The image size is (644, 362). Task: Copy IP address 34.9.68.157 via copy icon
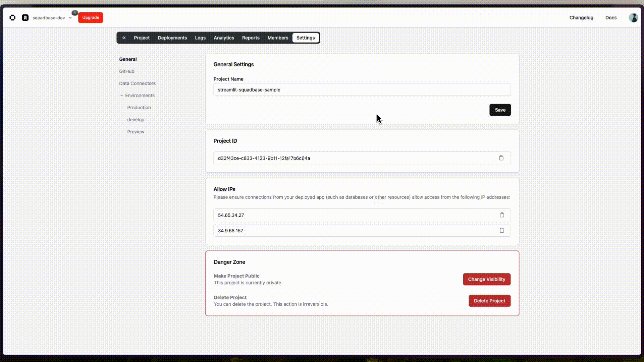tap(502, 230)
